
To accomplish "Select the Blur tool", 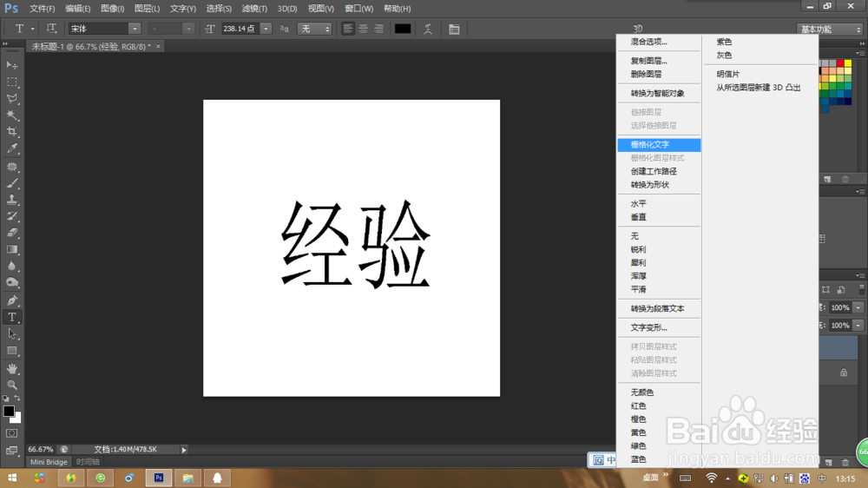I will click(12, 267).
